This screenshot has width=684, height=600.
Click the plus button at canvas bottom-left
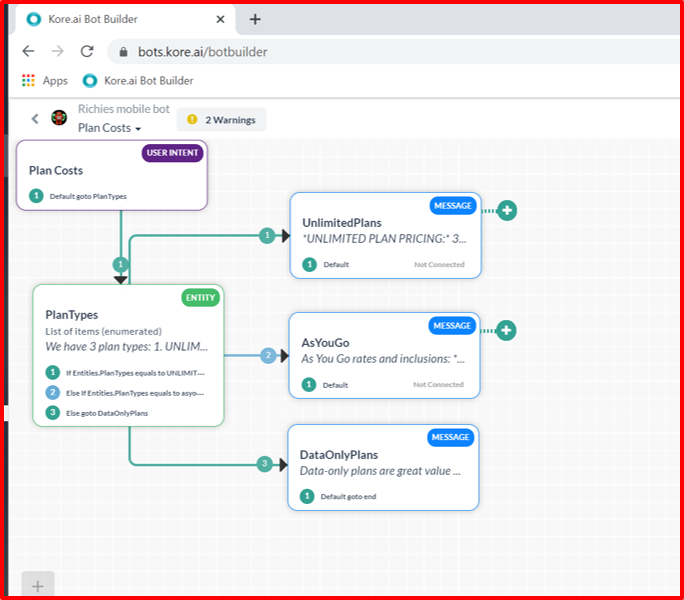tap(38, 586)
